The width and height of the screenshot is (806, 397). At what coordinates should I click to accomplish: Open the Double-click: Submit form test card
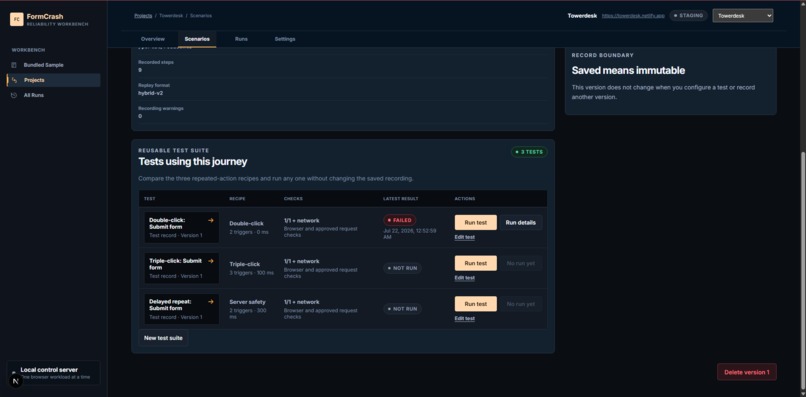(181, 227)
